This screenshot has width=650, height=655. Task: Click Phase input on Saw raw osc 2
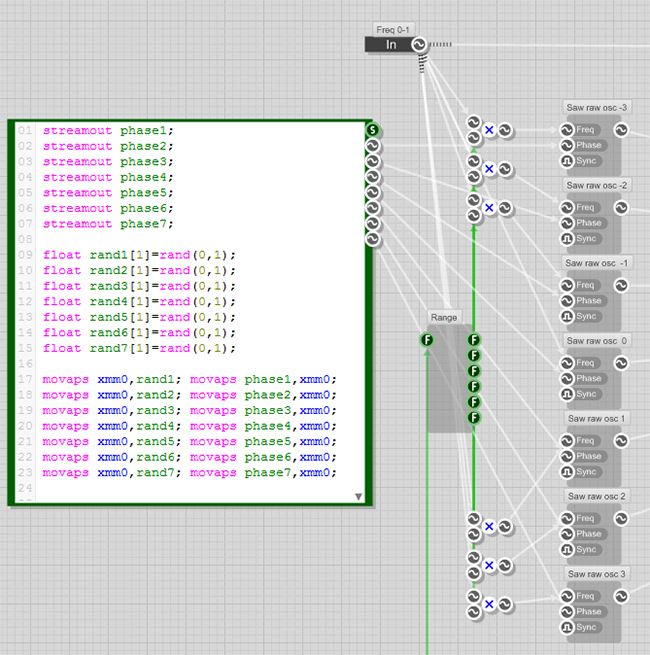566,534
